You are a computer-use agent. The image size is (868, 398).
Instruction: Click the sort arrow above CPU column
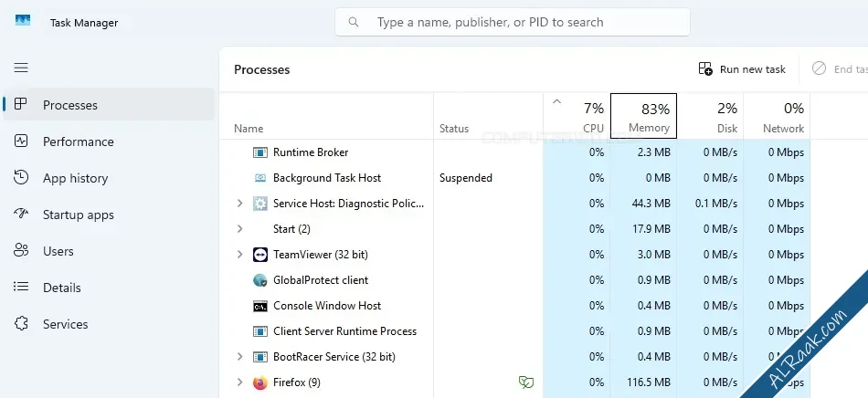pyautogui.click(x=557, y=101)
